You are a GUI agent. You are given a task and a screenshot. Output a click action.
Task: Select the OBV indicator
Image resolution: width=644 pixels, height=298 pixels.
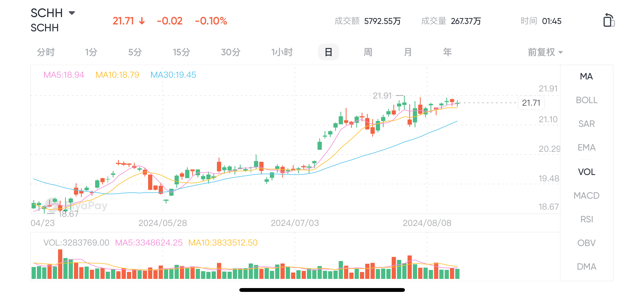(x=587, y=243)
